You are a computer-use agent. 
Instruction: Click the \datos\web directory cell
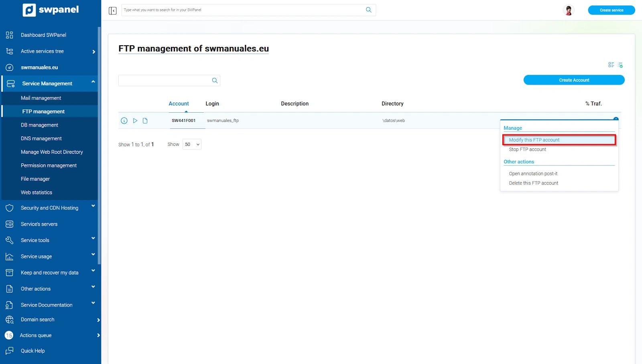[x=394, y=121]
